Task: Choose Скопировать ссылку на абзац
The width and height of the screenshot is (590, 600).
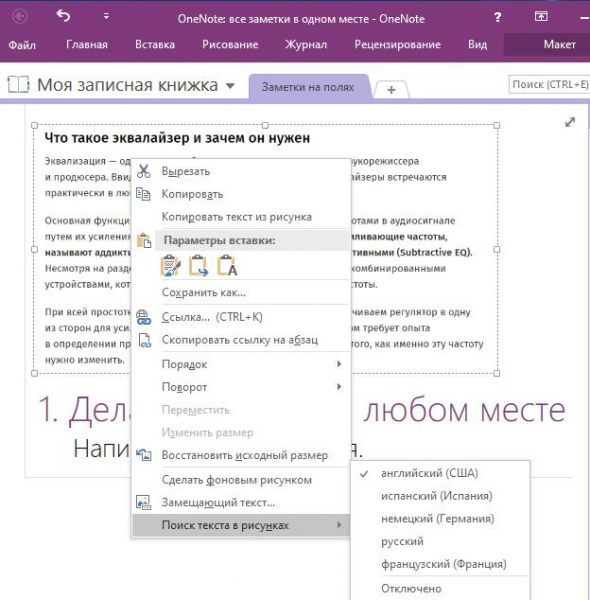Action: pos(241,340)
